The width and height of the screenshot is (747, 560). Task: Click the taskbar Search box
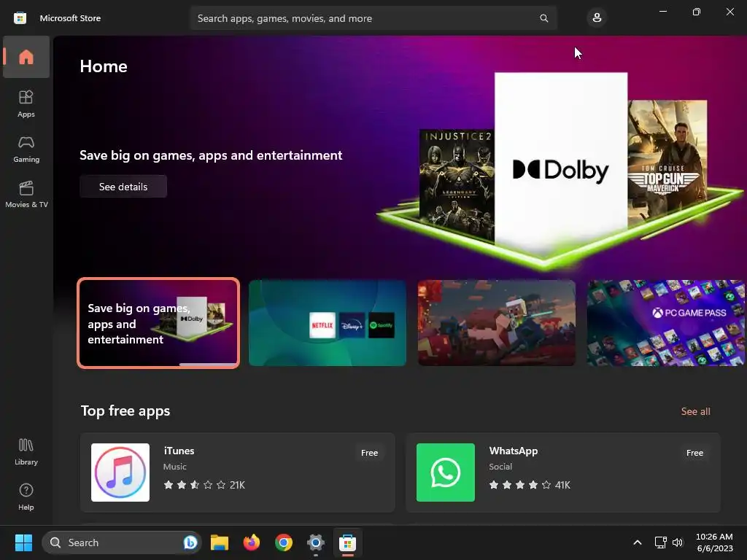(x=122, y=542)
